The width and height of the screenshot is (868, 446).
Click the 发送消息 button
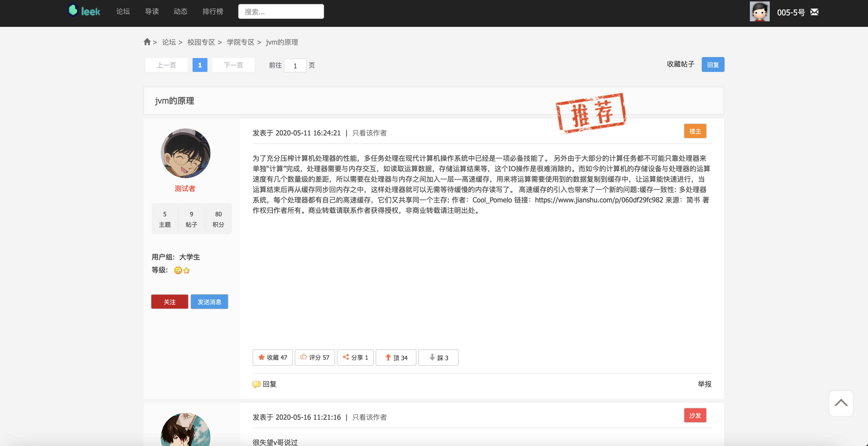tap(209, 302)
